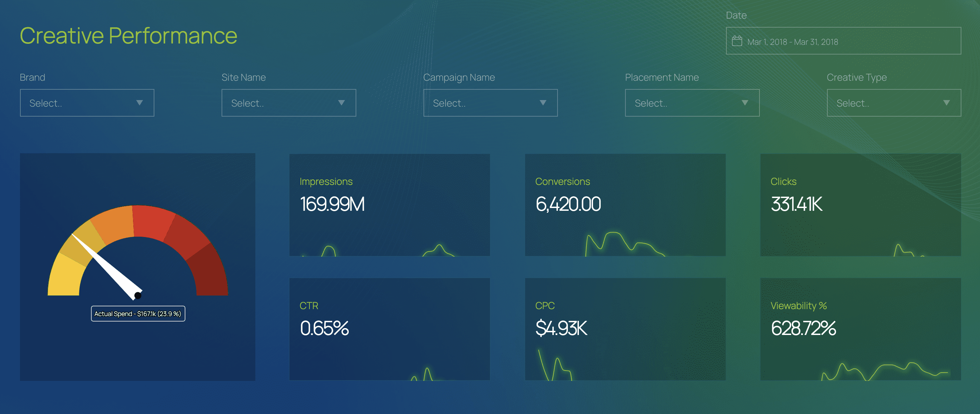Image resolution: width=980 pixels, height=414 pixels.
Task: Click the dropdown arrow on the Campaign Name filter
Action: pos(543,102)
